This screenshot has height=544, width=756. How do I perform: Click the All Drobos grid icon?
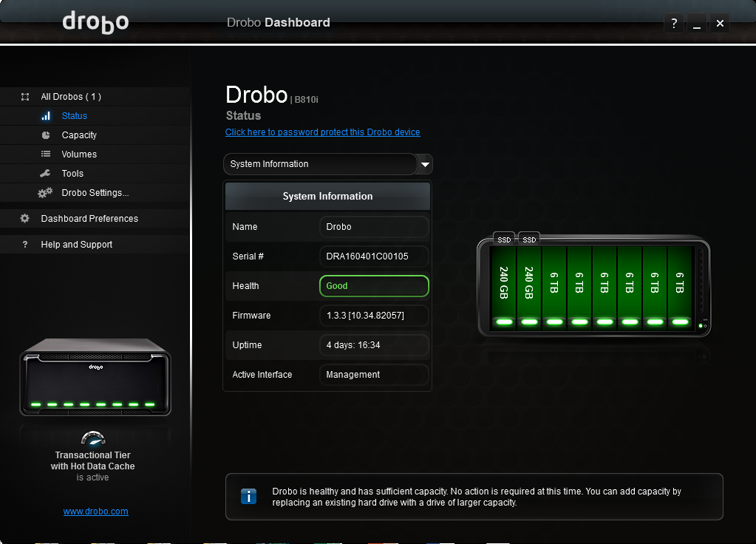[25, 97]
